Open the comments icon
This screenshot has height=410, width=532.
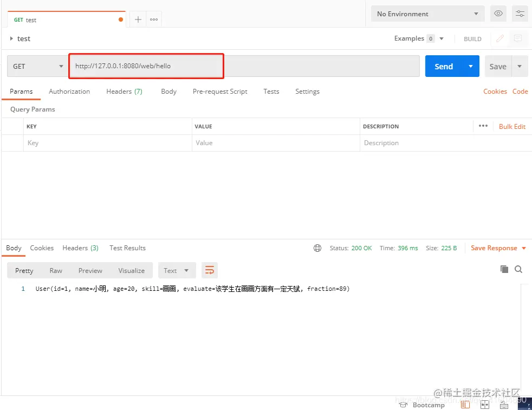[518, 38]
